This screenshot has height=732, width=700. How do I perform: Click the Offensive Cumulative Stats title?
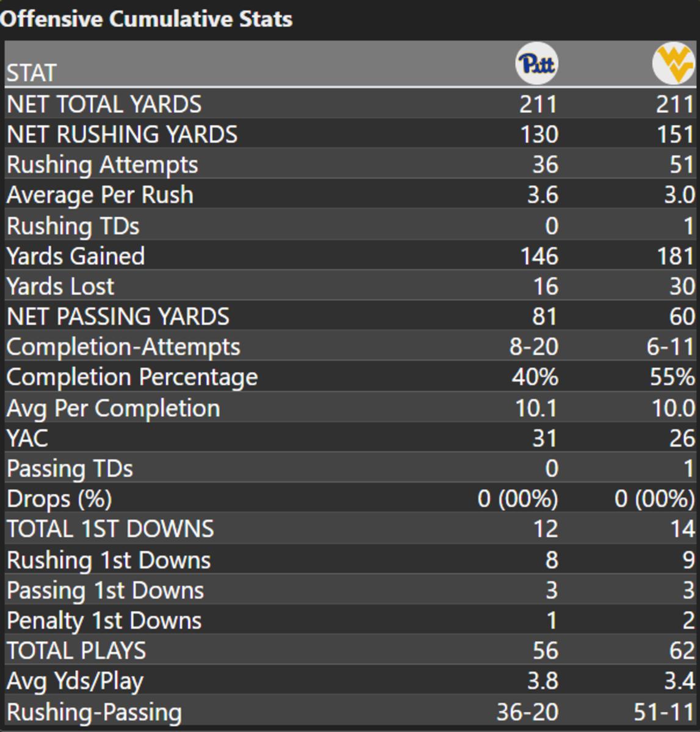coord(146,19)
